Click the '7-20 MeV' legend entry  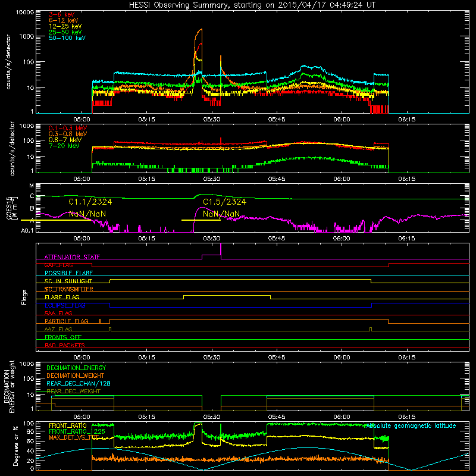[64, 146]
